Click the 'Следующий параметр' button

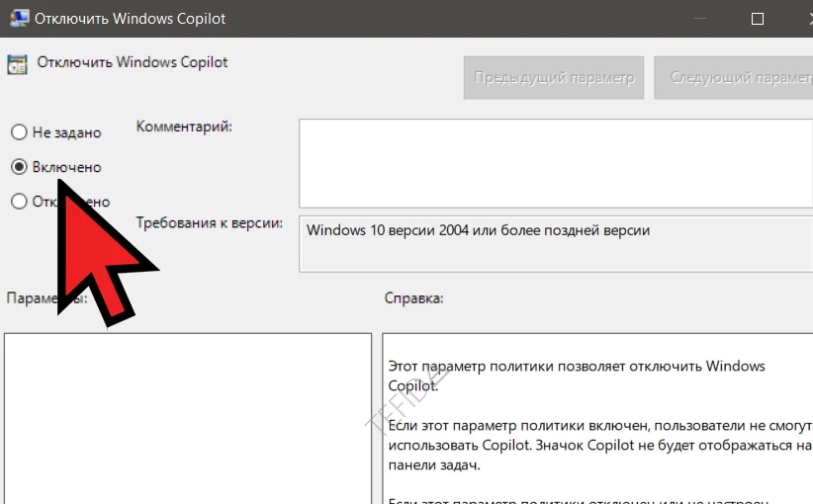point(733,78)
